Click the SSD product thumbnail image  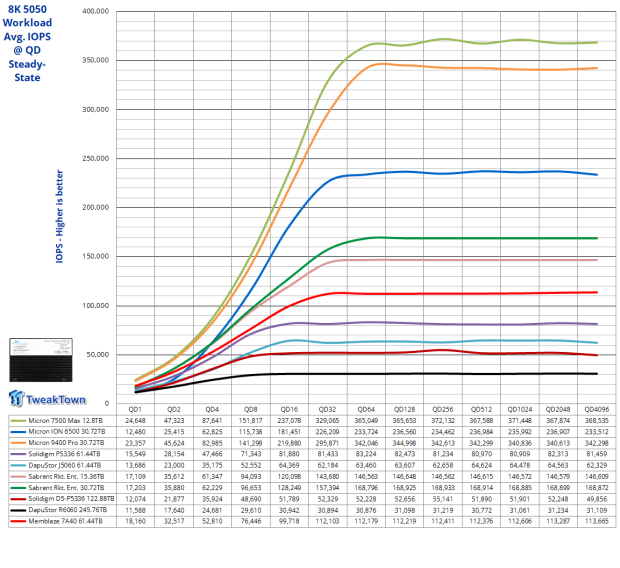click(x=41, y=360)
